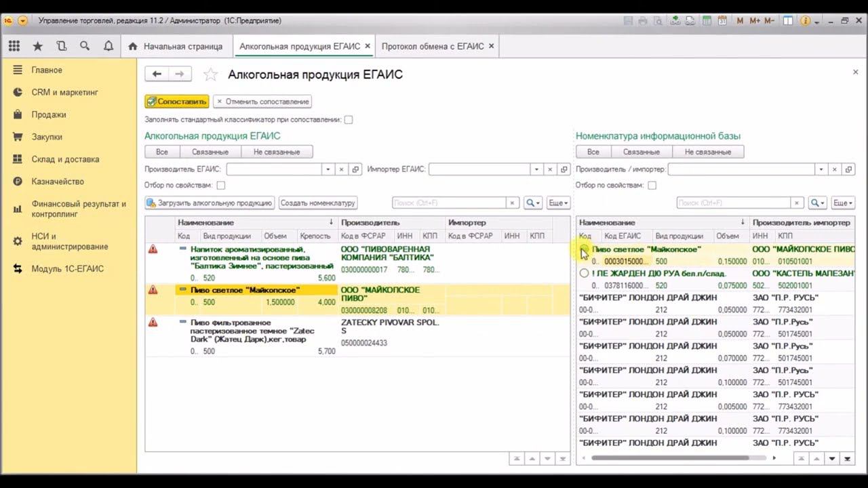This screenshot has width=868, height=488.
Task: Click the Создать номенклатуру button
Action: (x=318, y=203)
